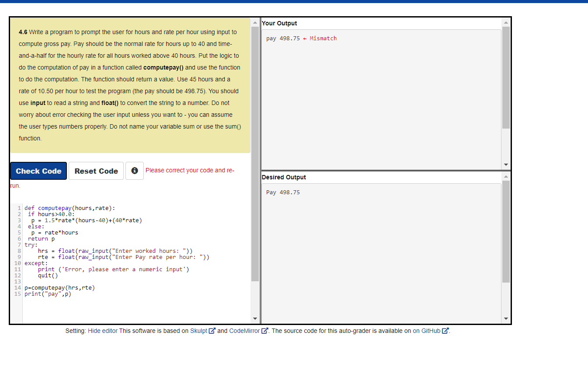Screen dimensions: 588x367
Task: Click the 'except:' code line
Action: click(x=36, y=263)
